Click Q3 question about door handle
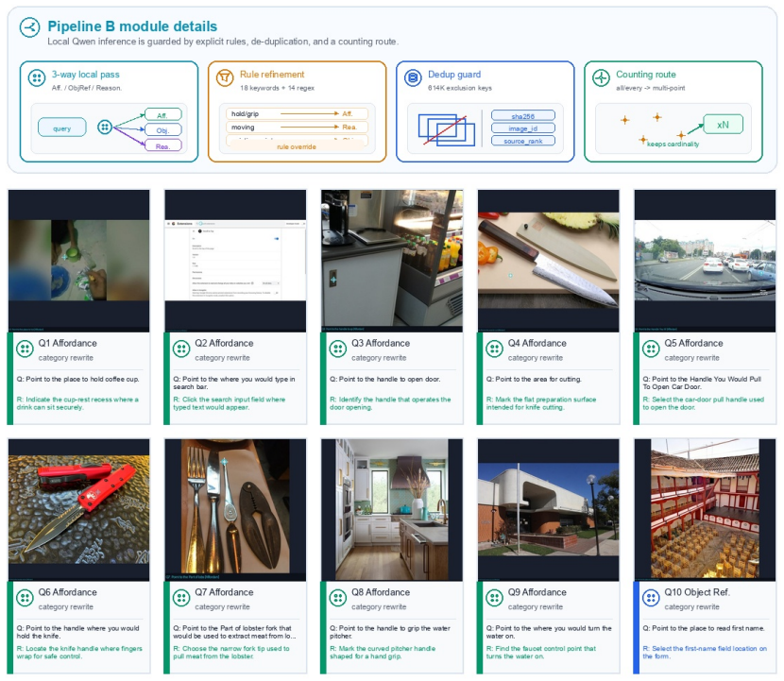784x681 pixels. coord(385,379)
